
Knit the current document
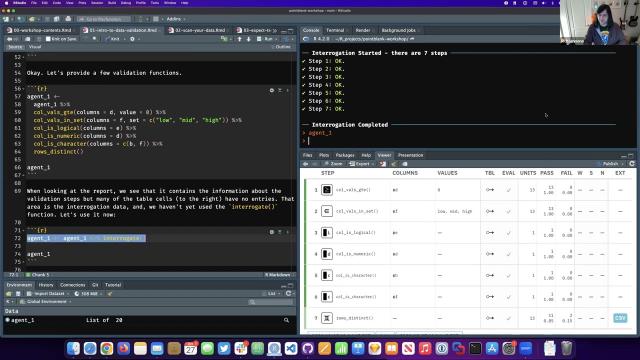(x=113, y=39)
